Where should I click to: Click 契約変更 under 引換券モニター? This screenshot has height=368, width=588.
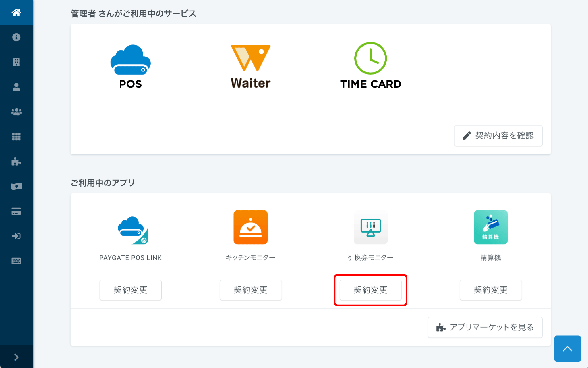pyautogui.click(x=370, y=290)
